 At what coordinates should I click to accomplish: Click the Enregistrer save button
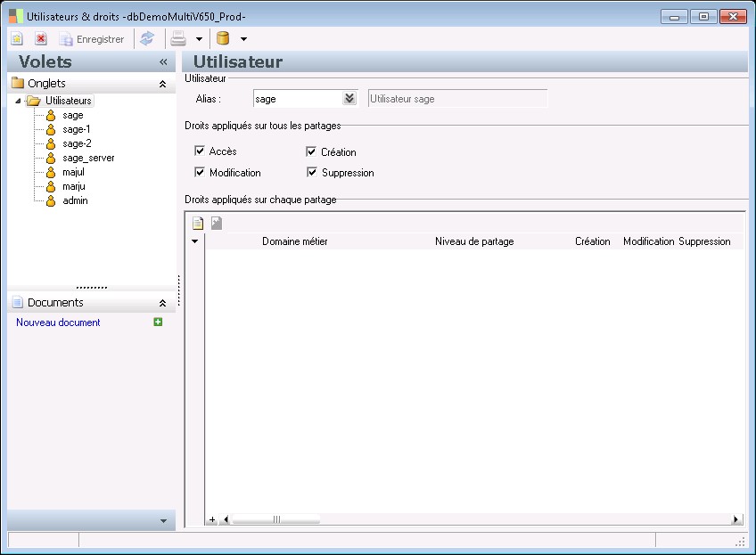pos(92,39)
